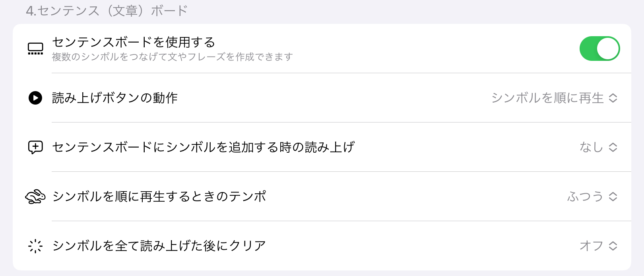Click the sentence board icon next to センテンスボードを使用する
The height and width of the screenshot is (276, 644).
pyautogui.click(x=35, y=48)
